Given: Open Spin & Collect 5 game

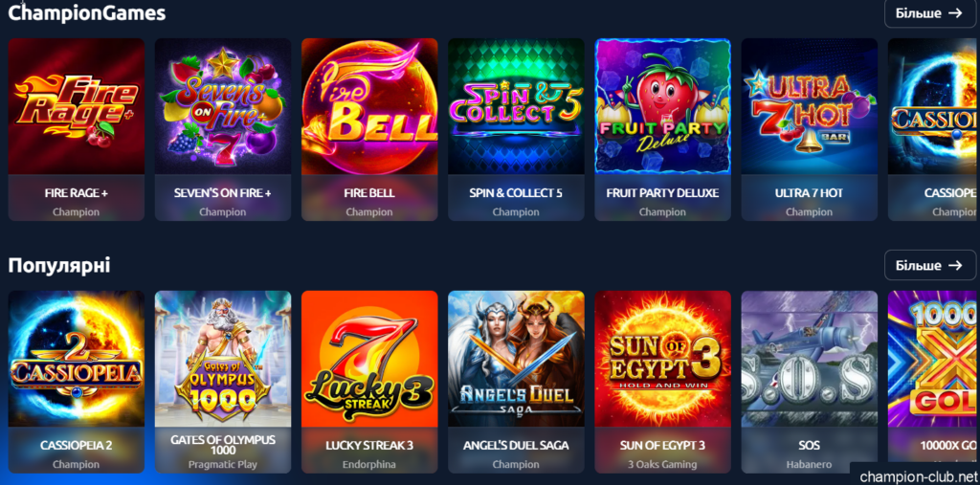Looking at the screenshot, I should [516, 106].
